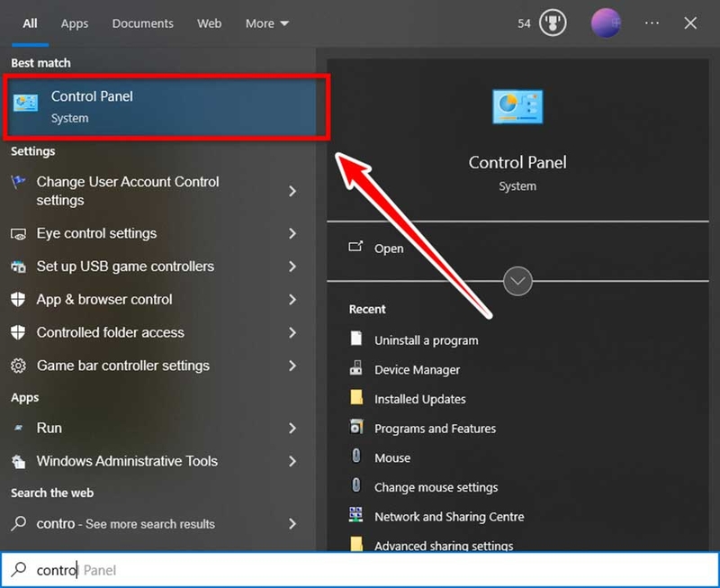Click the flag icon for User Account Control
This screenshot has width=720, height=588.
coord(18,182)
